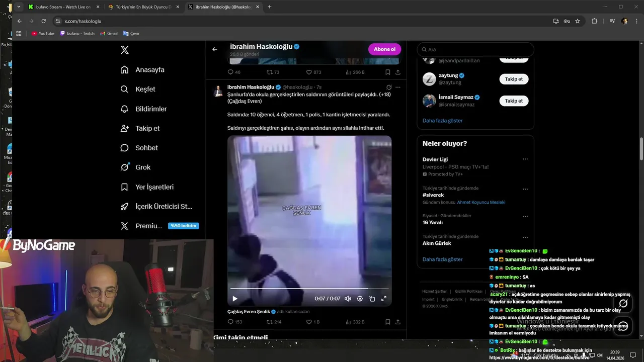Open the Grok floating button
The width and height of the screenshot is (644, 362).
[x=623, y=303]
